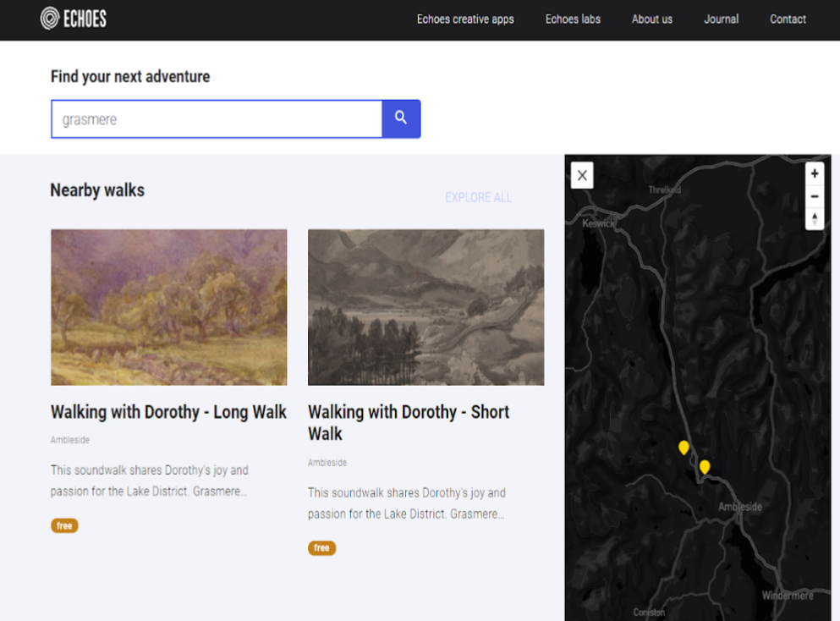Open Echoes labs menu item

click(573, 19)
